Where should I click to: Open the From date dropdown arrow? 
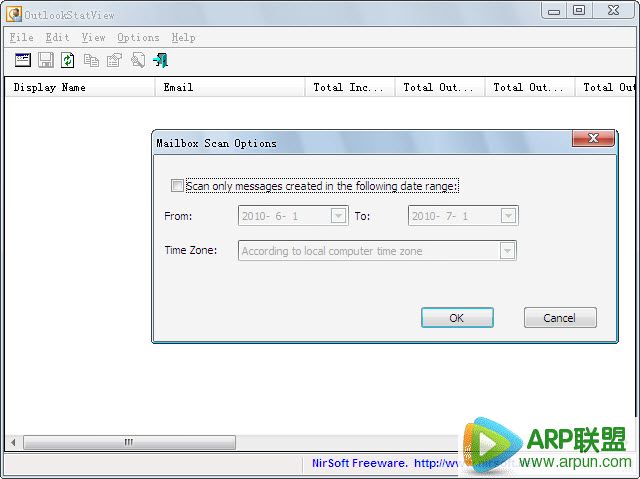(338, 215)
